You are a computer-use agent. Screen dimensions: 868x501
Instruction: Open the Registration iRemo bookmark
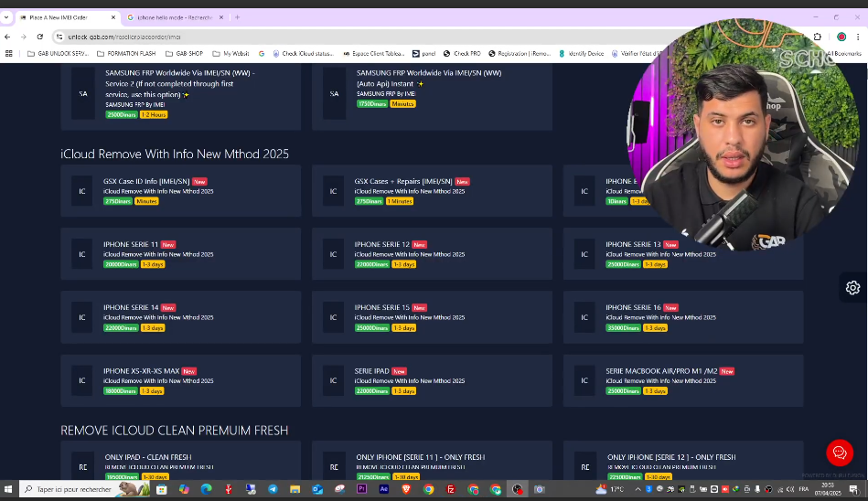click(520, 54)
